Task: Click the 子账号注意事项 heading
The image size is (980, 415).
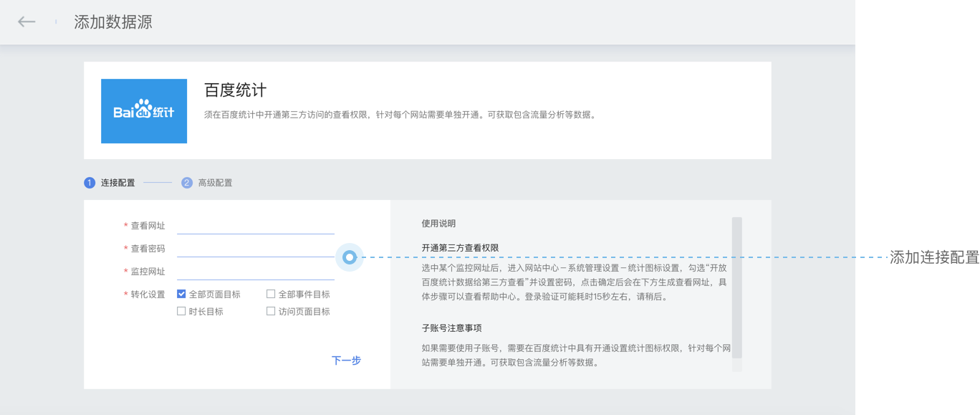Action: [x=451, y=328]
